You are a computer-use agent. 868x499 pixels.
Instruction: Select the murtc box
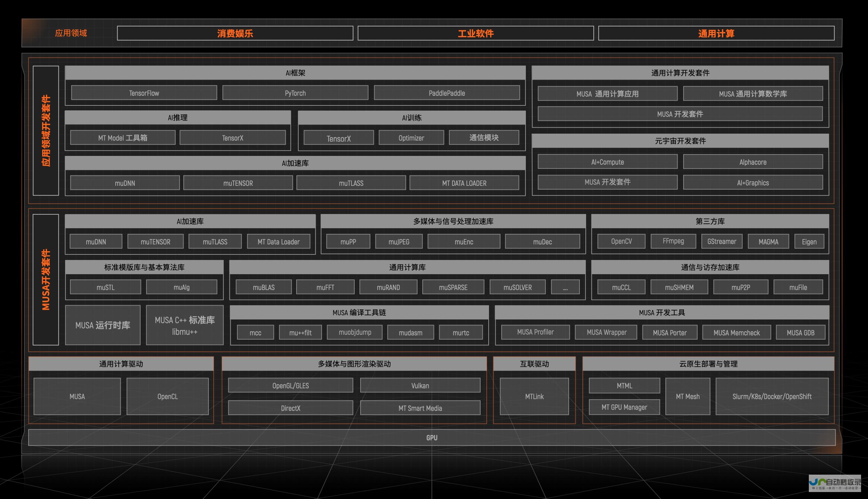click(461, 332)
